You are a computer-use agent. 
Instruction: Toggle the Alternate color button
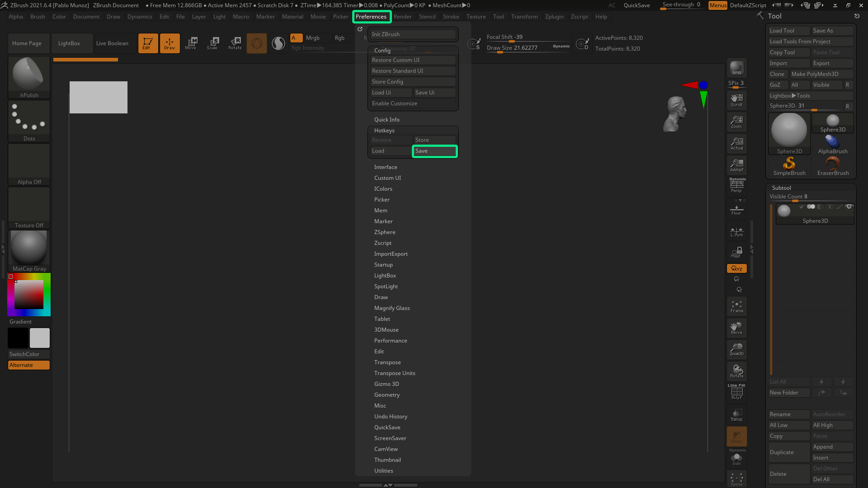[29, 365]
